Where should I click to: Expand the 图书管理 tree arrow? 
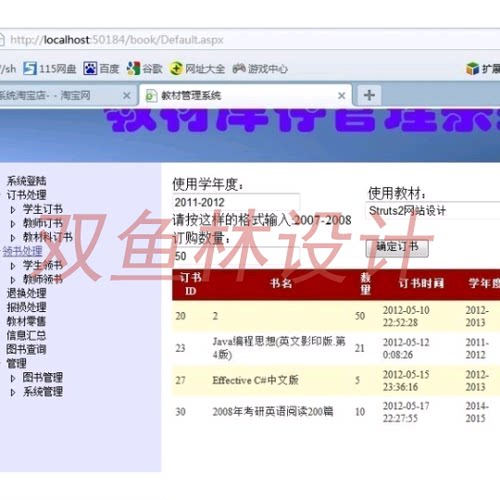click(x=13, y=378)
